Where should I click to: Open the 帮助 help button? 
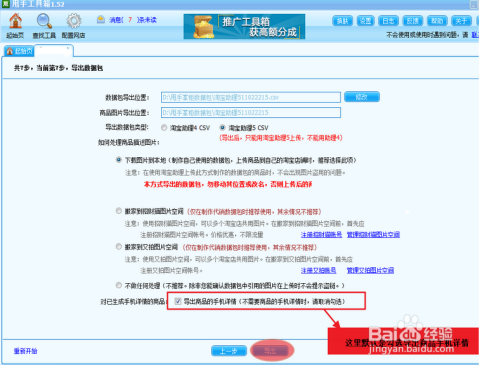[x=437, y=21]
